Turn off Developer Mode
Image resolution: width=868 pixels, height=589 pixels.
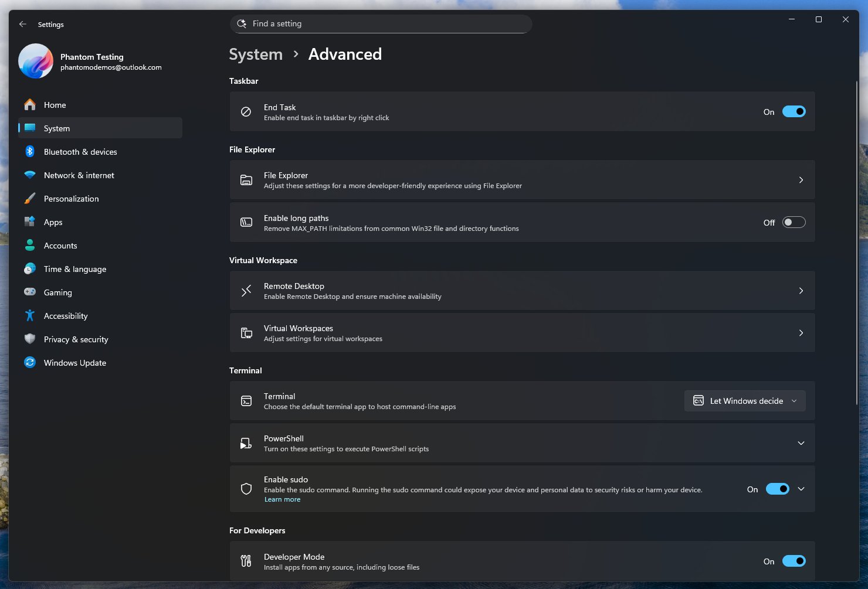pyautogui.click(x=794, y=561)
